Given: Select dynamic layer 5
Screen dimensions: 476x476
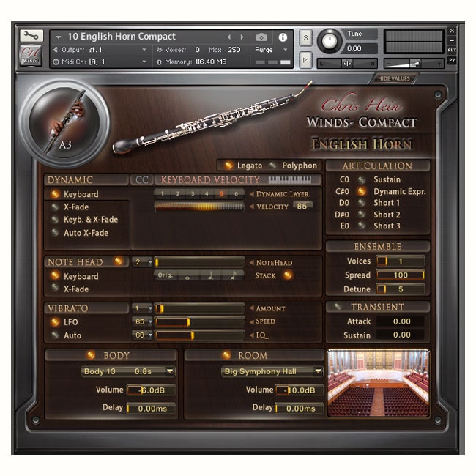Looking at the screenshot, I should tap(222, 193).
